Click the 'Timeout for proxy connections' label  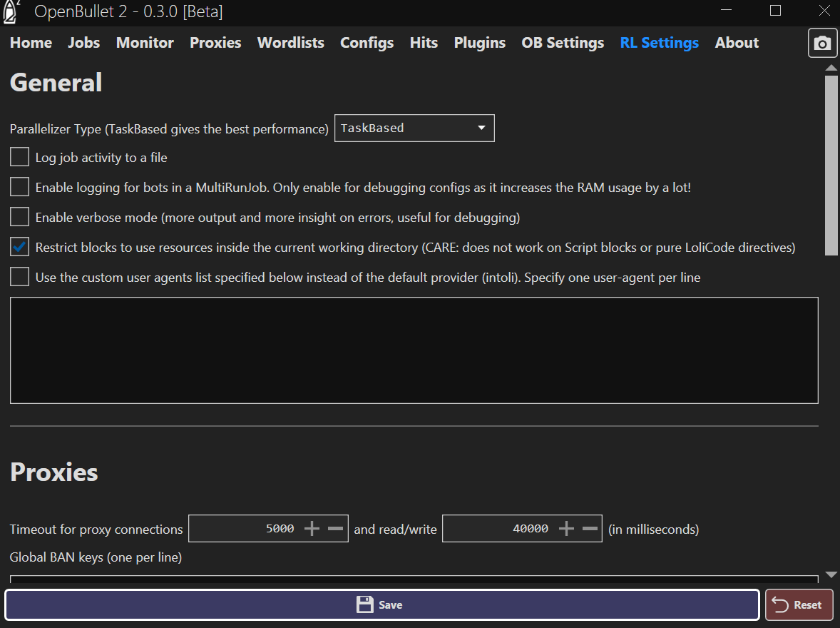pyautogui.click(x=96, y=530)
